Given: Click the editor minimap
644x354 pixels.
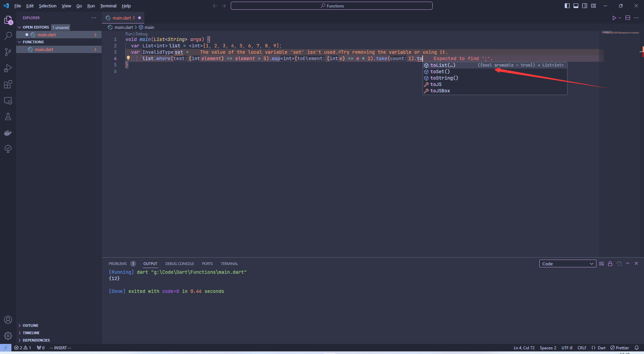Looking at the screenshot, I should (x=620, y=33).
